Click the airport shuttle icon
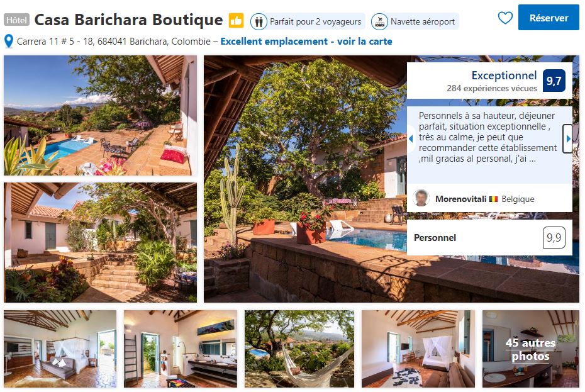 pos(379,21)
